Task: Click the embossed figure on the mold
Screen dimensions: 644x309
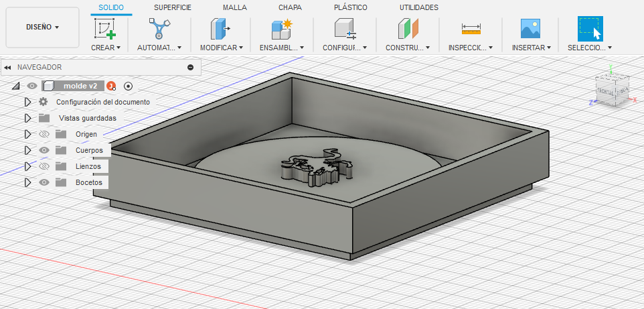Action: click(316, 168)
